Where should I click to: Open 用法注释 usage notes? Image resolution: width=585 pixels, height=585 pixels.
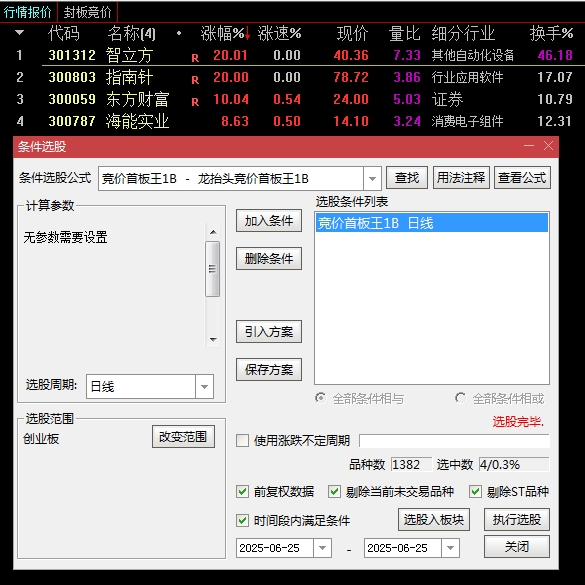tap(461, 178)
